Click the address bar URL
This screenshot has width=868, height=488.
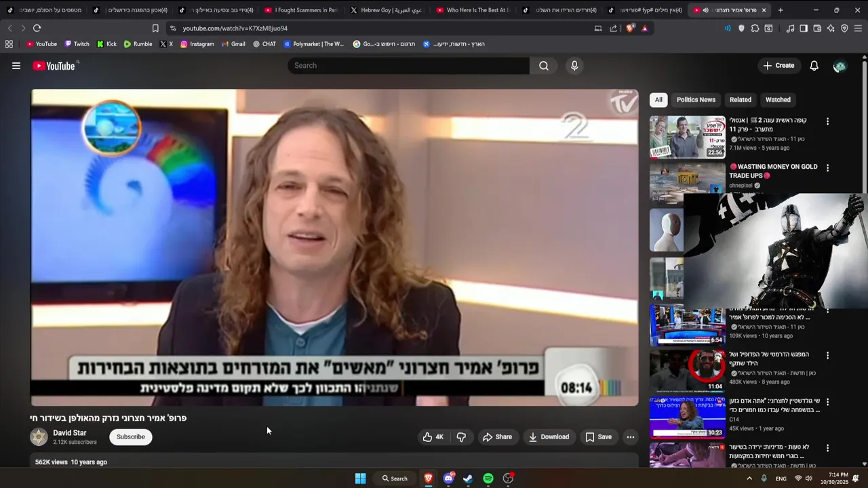tap(235, 28)
